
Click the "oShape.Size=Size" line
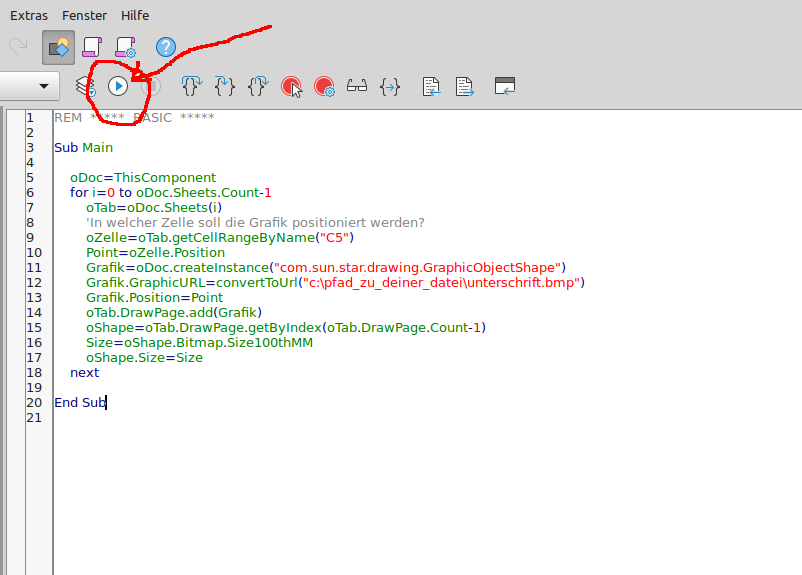(x=144, y=357)
